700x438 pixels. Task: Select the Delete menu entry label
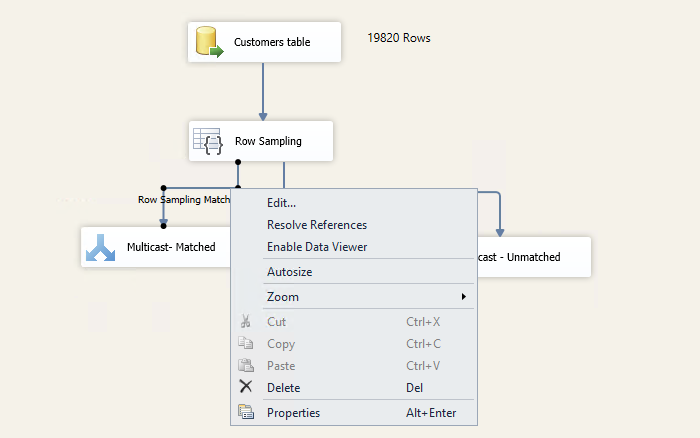coord(283,388)
